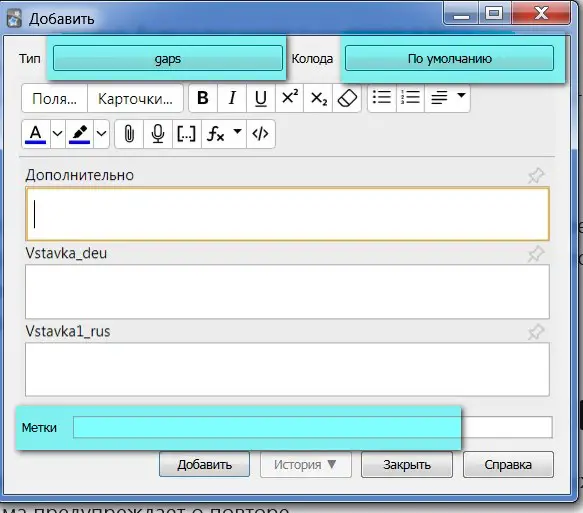Apply superscript formatting
Screen dimensions: 583x513
(290, 98)
